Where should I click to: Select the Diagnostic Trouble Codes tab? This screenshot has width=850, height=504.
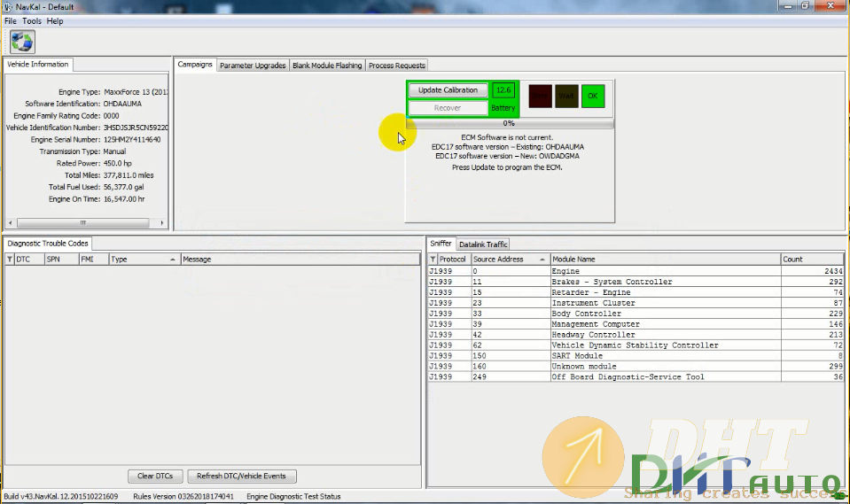(48, 244)
